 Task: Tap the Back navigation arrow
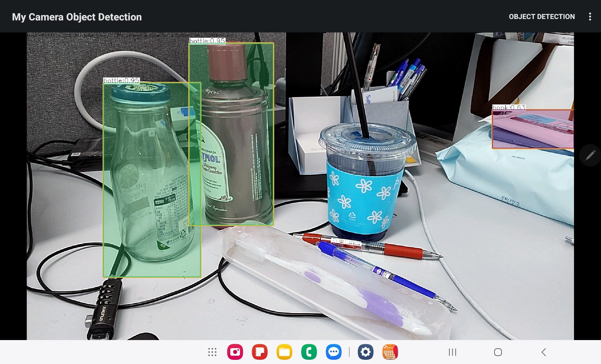pyautogui.click(x=543, y=352)
